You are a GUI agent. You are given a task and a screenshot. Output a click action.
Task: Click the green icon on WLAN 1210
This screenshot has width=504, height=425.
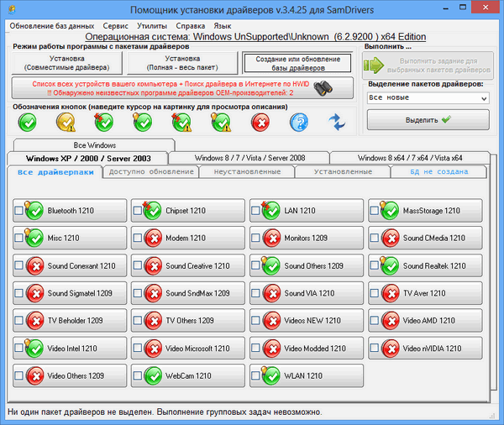point(271,375)
